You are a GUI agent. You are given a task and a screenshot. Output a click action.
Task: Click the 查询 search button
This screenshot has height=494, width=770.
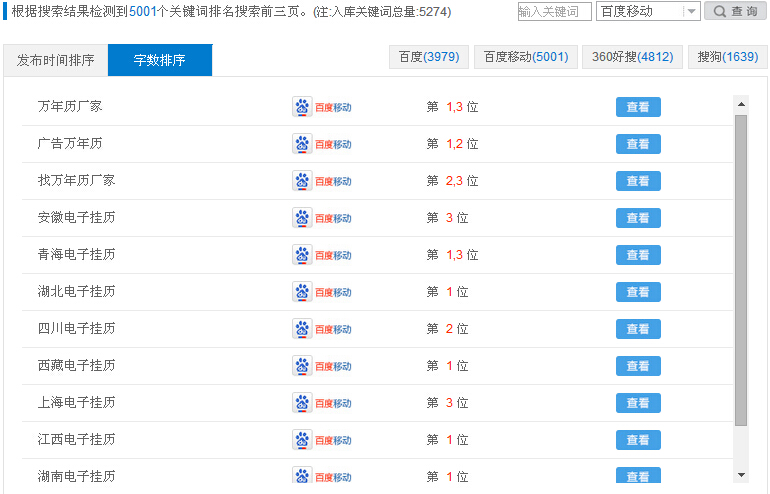[735, 11]
